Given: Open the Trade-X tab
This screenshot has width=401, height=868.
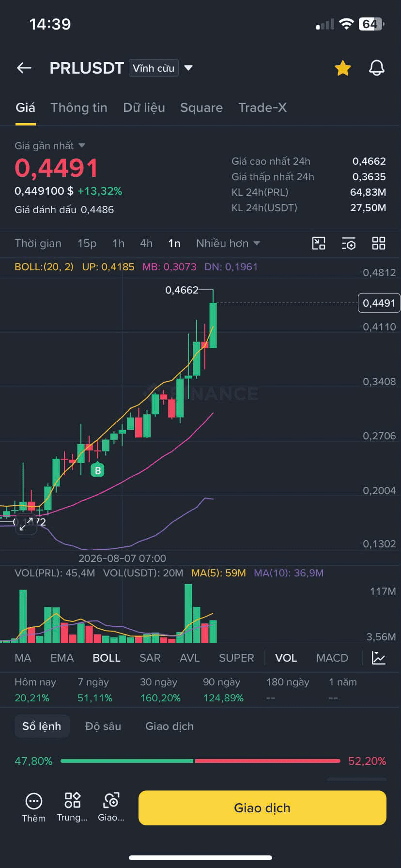Looking at the screenshot, I should [262, 108].
